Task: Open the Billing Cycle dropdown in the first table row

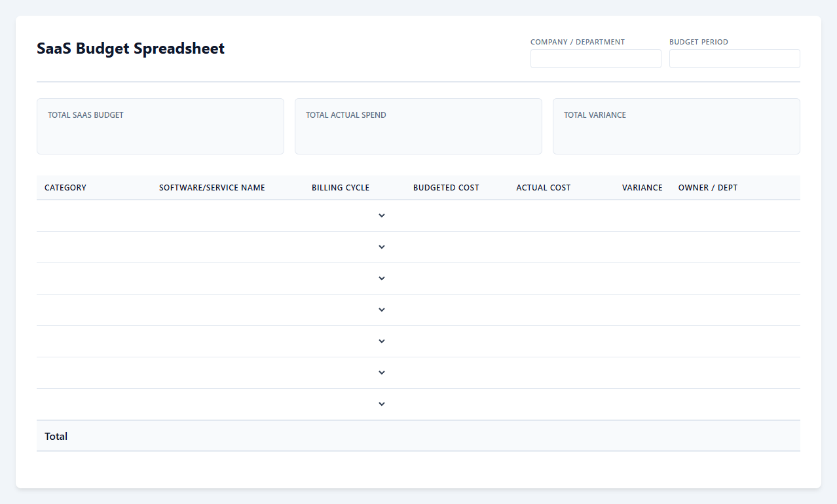Action: (x=348, y=215)
